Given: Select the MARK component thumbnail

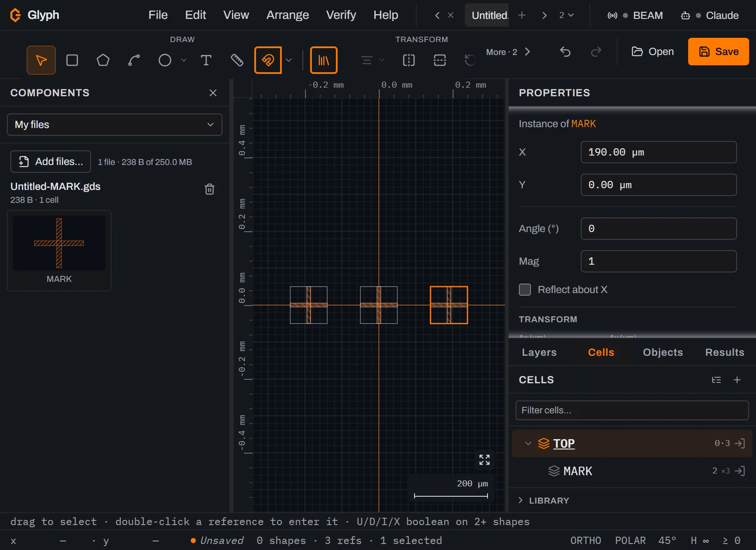Looking at the screenshot, I should click(59, 250).
